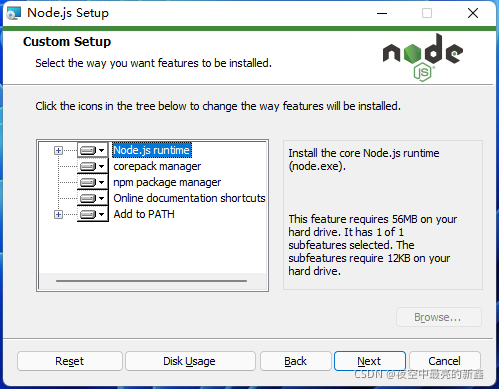Open Disk Usage information
This screenshot has height=389, width=499.
click(190, 361)
